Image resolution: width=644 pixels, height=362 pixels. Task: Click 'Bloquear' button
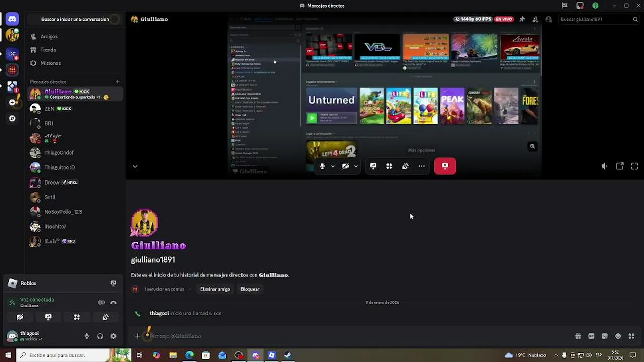coord(250,289)
